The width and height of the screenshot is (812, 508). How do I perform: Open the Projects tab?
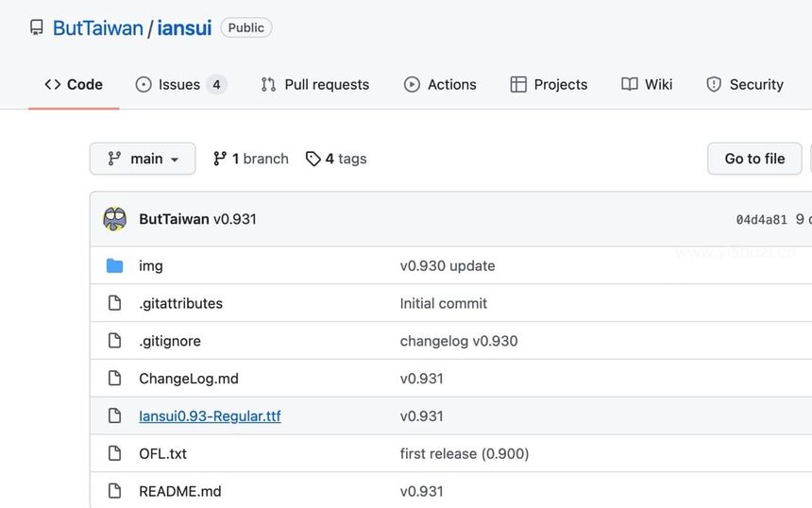(549, 84)
